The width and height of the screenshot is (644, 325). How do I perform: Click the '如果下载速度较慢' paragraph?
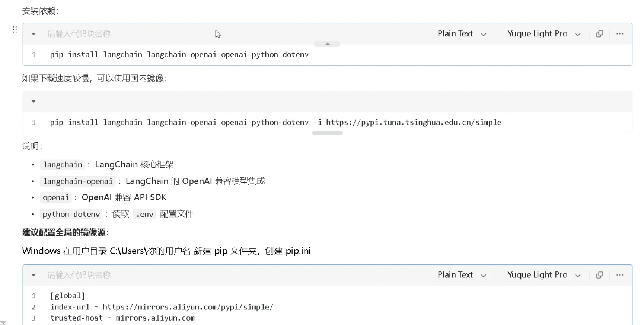click(95, 78)
